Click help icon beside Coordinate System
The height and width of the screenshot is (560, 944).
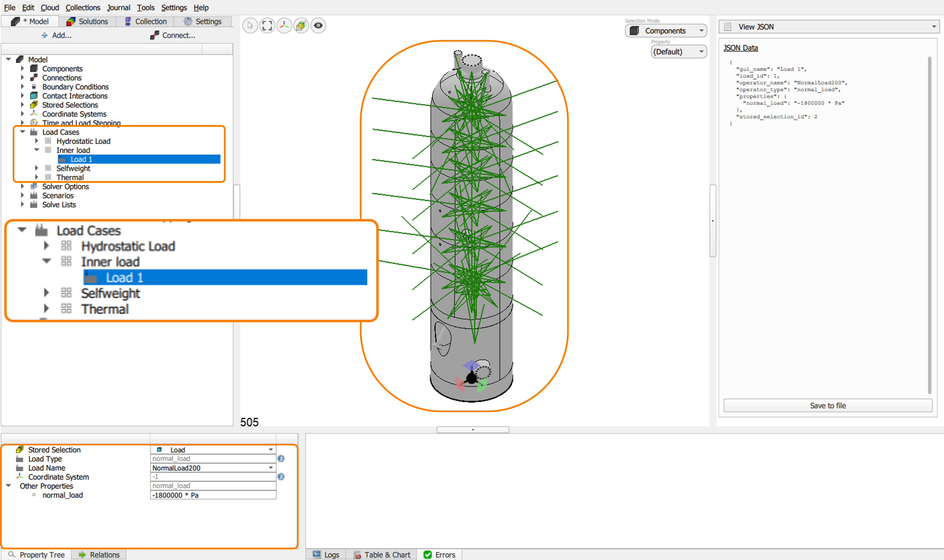click(281, 477)
